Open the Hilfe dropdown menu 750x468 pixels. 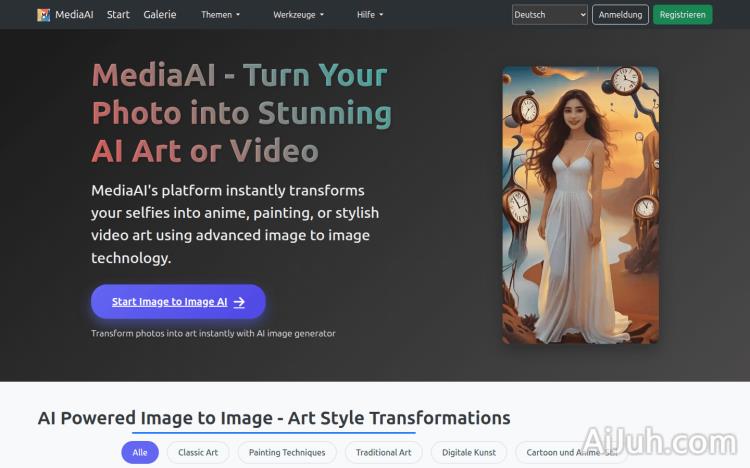370,15
